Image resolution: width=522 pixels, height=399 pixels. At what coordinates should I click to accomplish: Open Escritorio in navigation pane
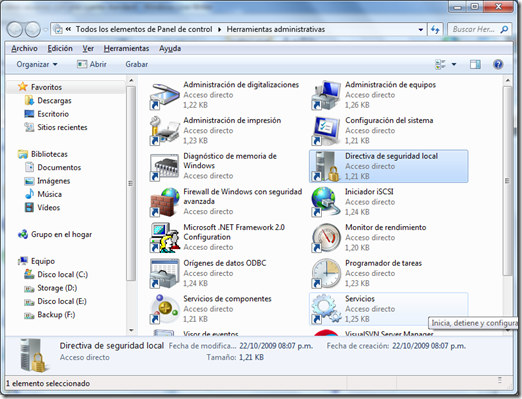[53, 114]
